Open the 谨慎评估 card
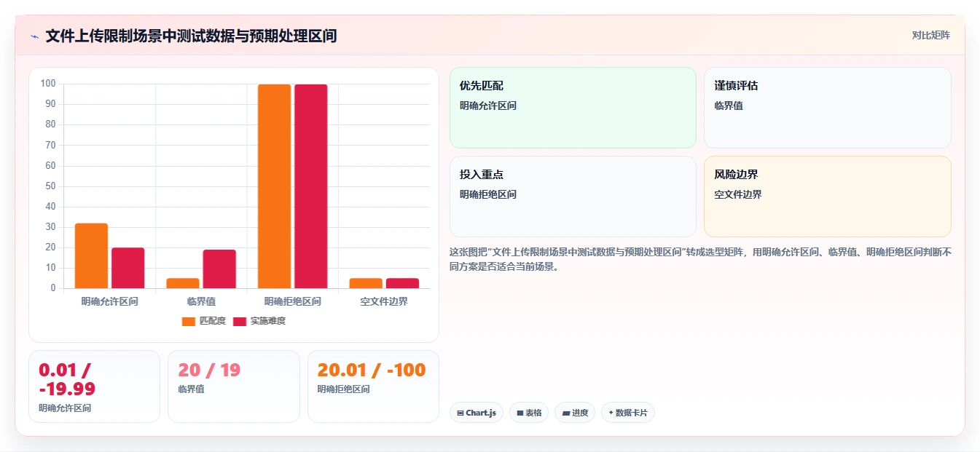Image resolution: width=980 pixels, height=452 pixels. pyautogui.click(x=828, y=108)
